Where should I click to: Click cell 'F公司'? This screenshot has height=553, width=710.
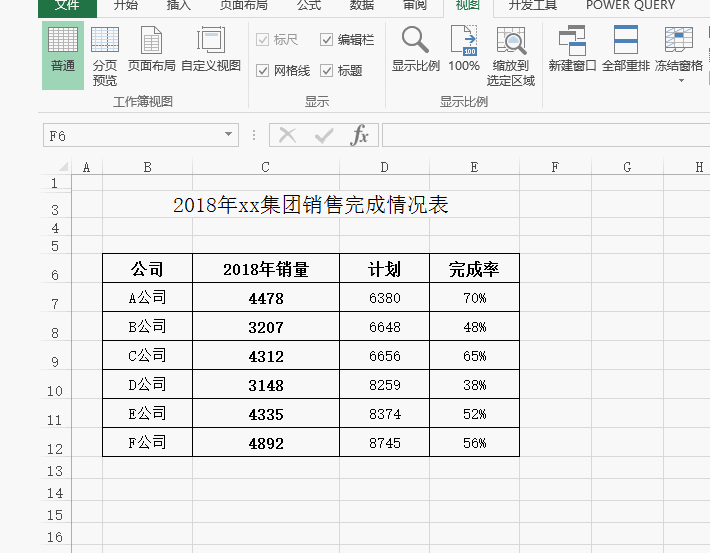148,442
